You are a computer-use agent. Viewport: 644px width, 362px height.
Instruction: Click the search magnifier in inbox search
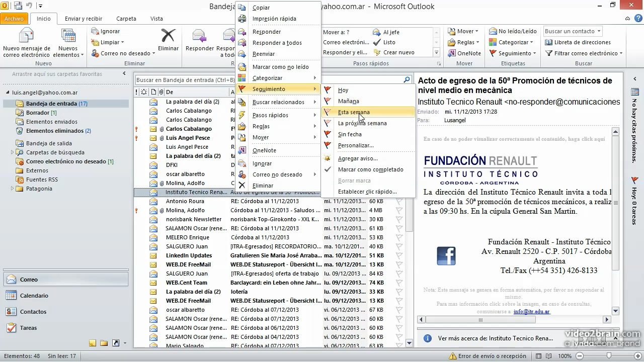(407, 80)
